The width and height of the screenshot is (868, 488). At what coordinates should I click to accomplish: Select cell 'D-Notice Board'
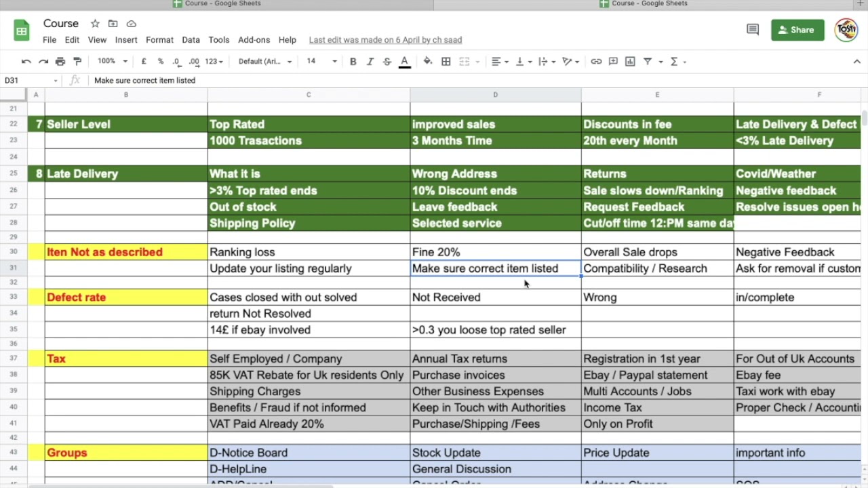(x=309, y=453)
